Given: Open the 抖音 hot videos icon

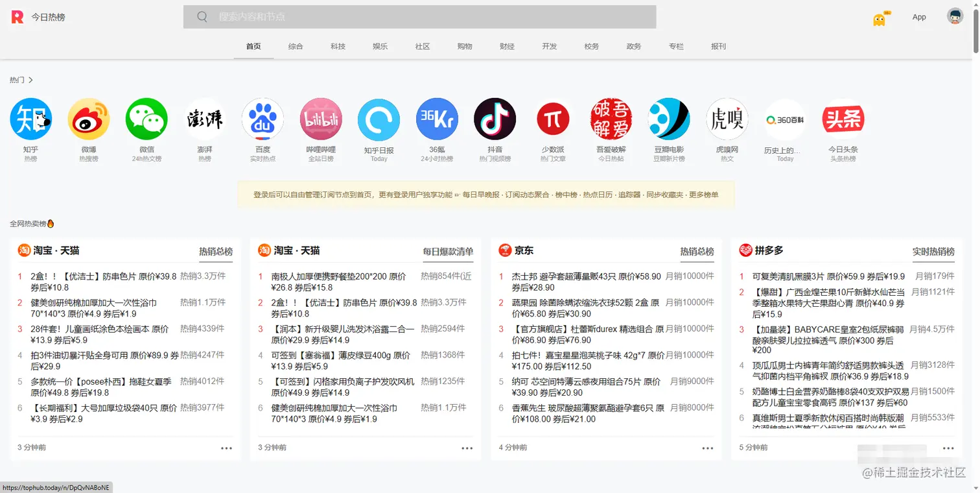Looking at the screenshot, I should point(495,119).
